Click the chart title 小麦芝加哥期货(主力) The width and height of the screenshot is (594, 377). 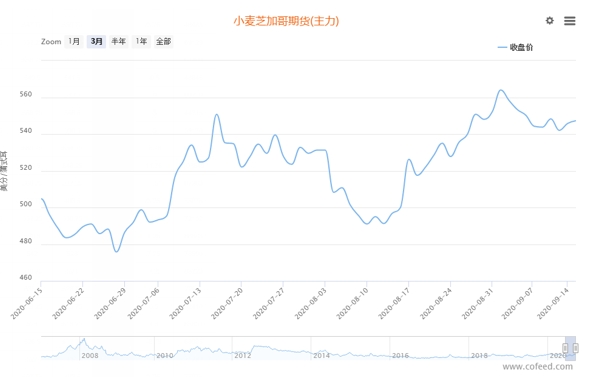(x=286, y=21)
